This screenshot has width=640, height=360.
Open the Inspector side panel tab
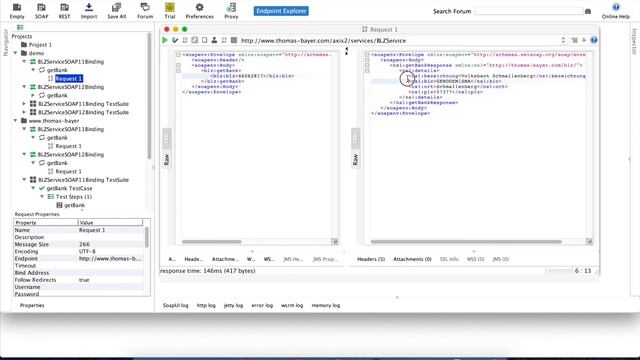634,41
